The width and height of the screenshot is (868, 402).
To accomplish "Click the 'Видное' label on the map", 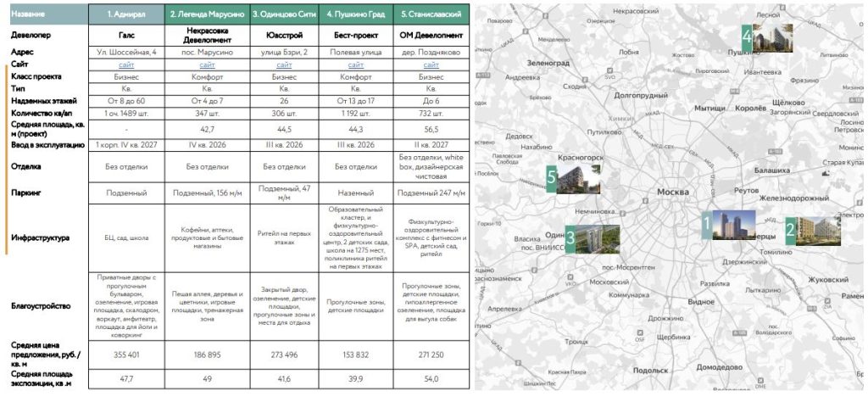I will [x=701, y=302].
